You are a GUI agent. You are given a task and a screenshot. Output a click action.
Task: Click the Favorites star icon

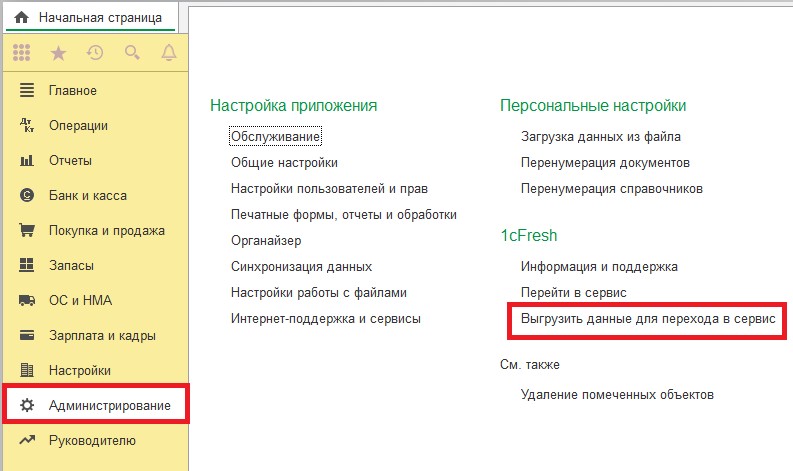58,52
